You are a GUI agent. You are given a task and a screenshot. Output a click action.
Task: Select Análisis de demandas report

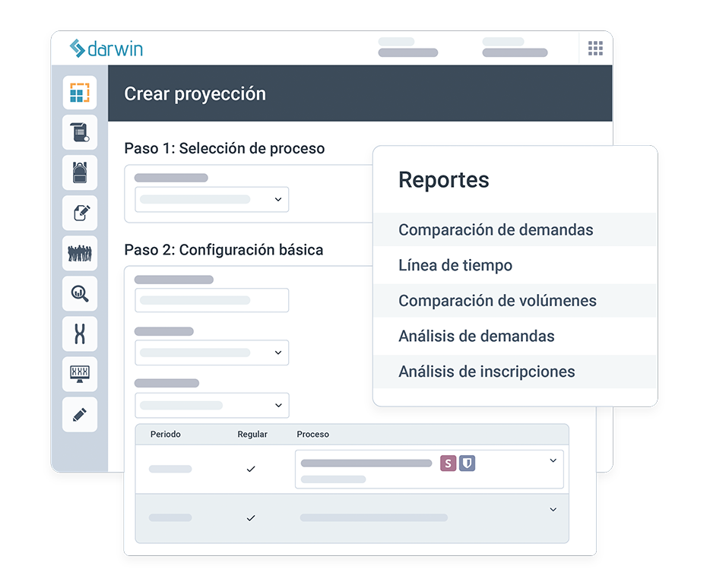point(515,336)
